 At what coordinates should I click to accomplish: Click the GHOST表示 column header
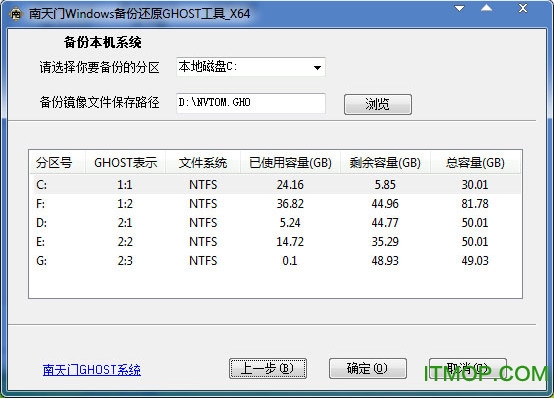(x=125, y=163)
